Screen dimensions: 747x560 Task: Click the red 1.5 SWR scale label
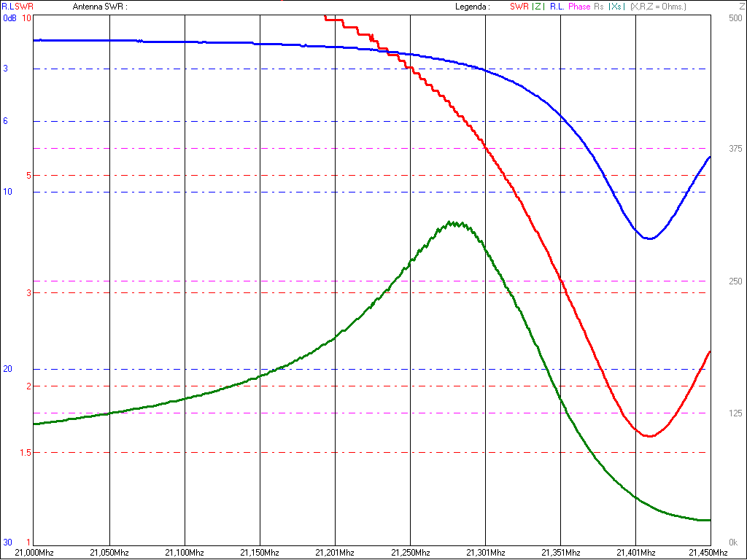click(x=25, y=453)
